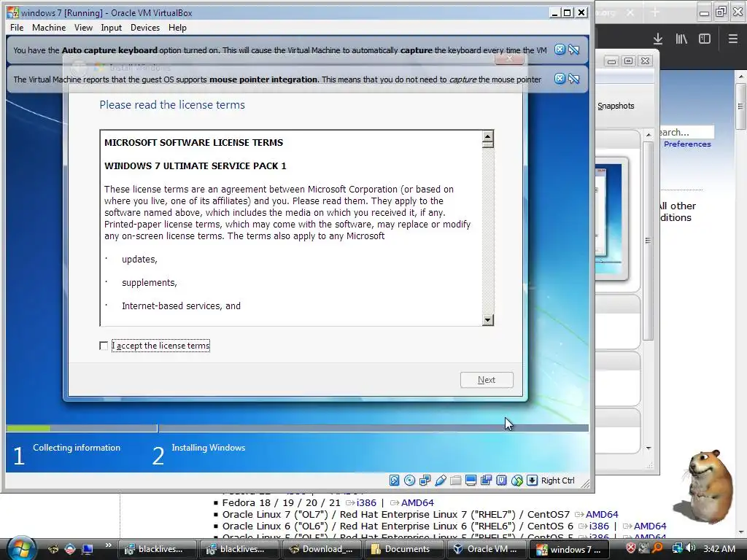Click the orange magnifier tray icon
This screenshot has height=560, width=747.
coord(657,548)
